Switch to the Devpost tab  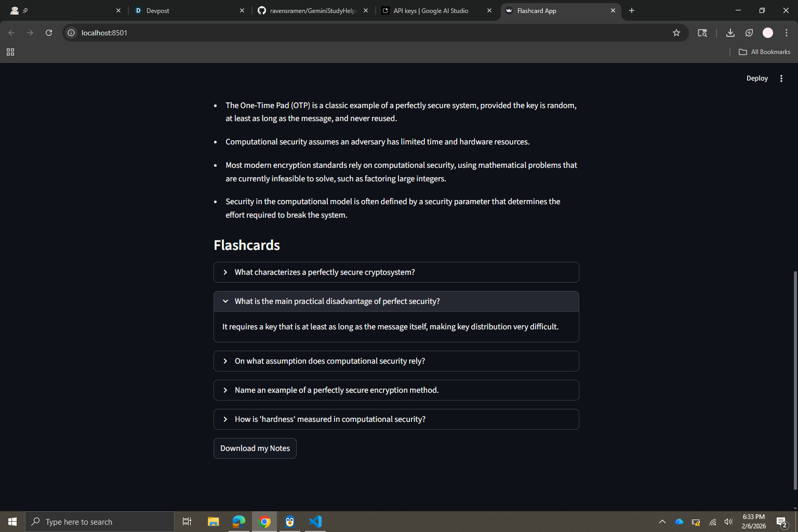tap(189, 10)
